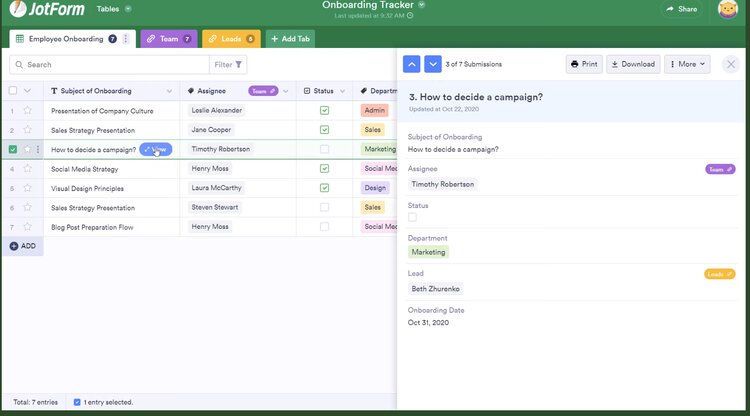The width and height of the screenshot is (750, 416).
Task: Click Laura McCarthy assignee cell
Action: pos(216,188)
